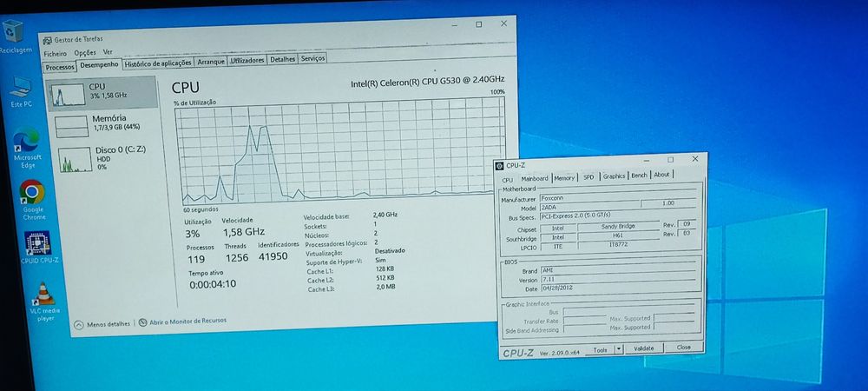Select the Desempenho tab
The height and width of the screenshot is (391, 868).
point(99,65)
